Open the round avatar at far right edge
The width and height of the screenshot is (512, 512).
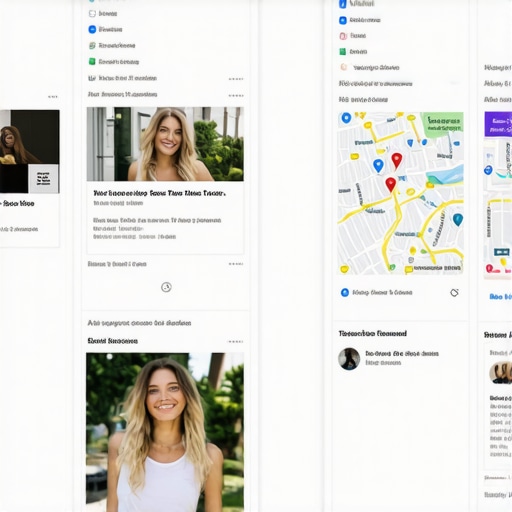point(501,372)
